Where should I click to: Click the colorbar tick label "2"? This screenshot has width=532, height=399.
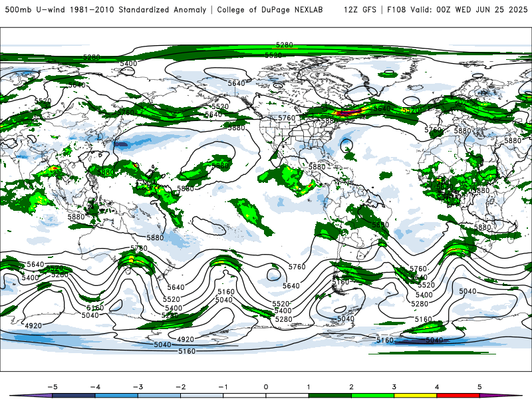click(352, 387)
